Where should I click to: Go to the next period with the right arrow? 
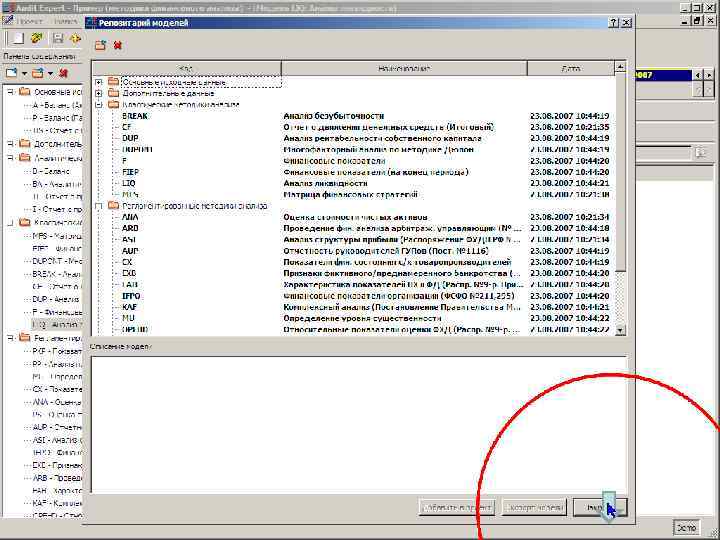709,75
